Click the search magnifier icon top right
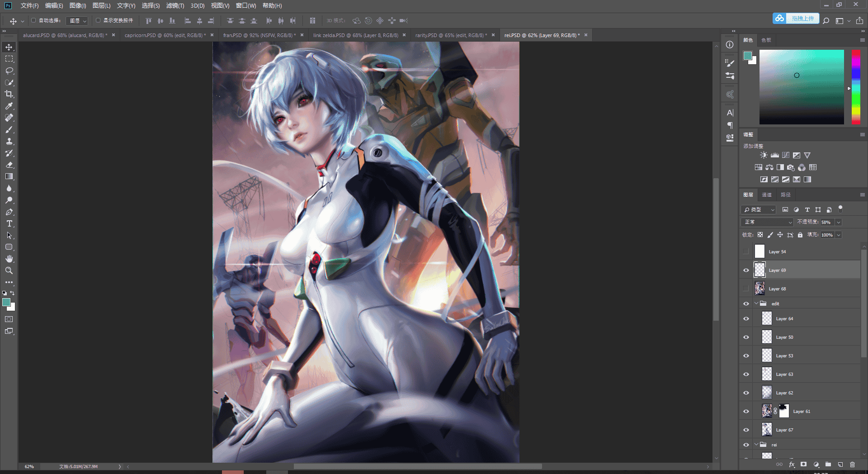 (x=826, y=21)
